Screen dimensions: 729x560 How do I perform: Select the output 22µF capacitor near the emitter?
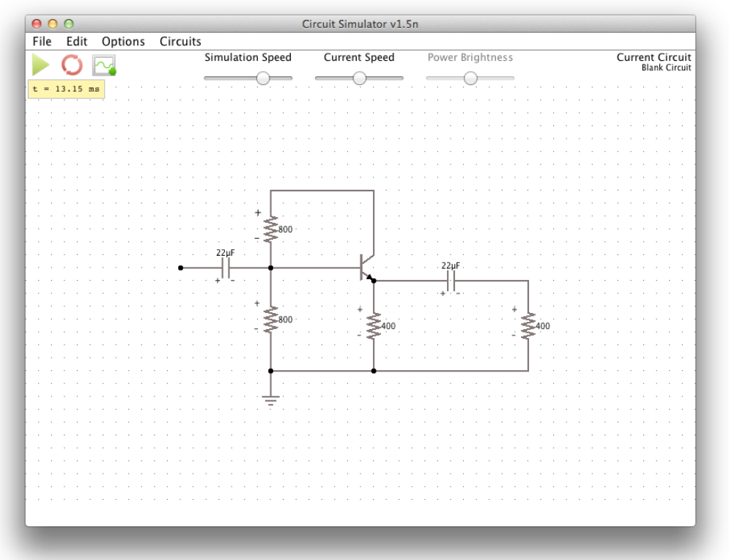[451, 281]
